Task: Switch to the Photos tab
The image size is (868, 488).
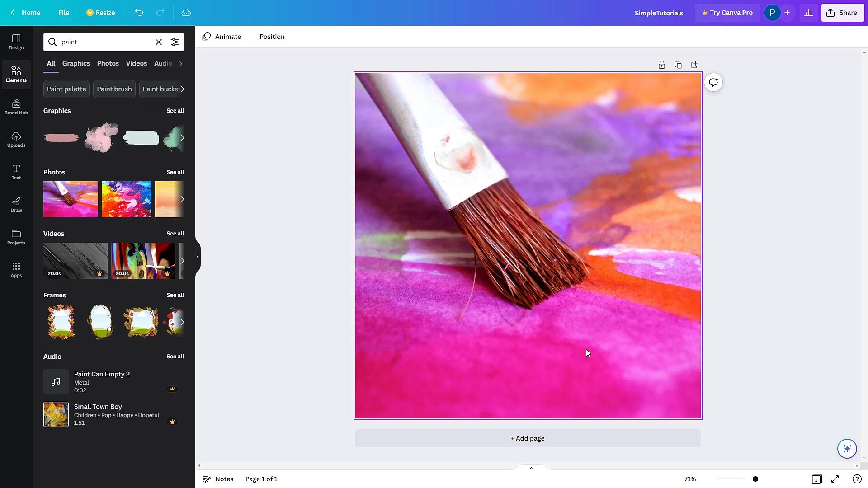Action: coord(108,63)
